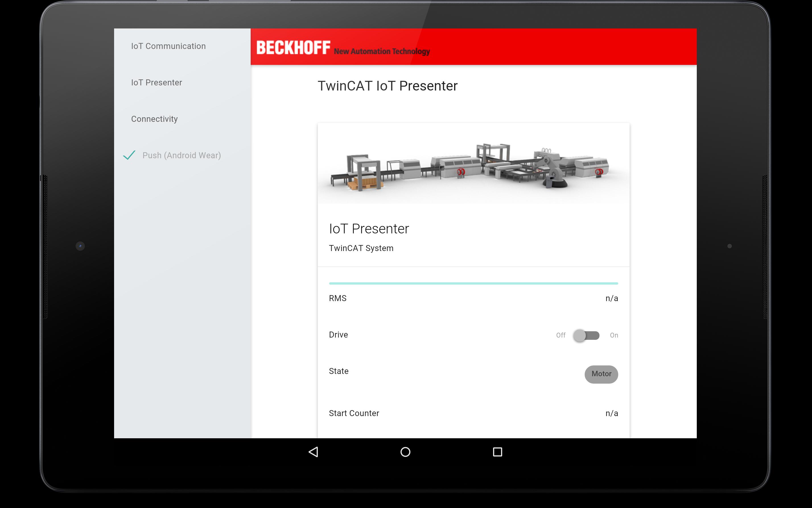Viewport: 812px width, 508px height.
Task: Click the checkmark beside Push (Android Wear)
Action: (x=129, y=155)
